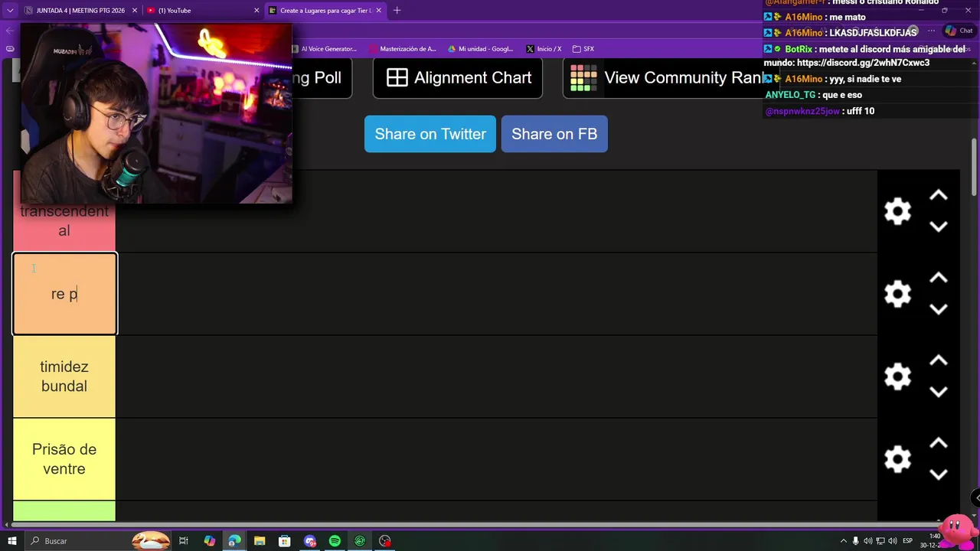The image size is (980, 551).
Task: Open the Discord invite link in chat
Action: coord(863,63)
